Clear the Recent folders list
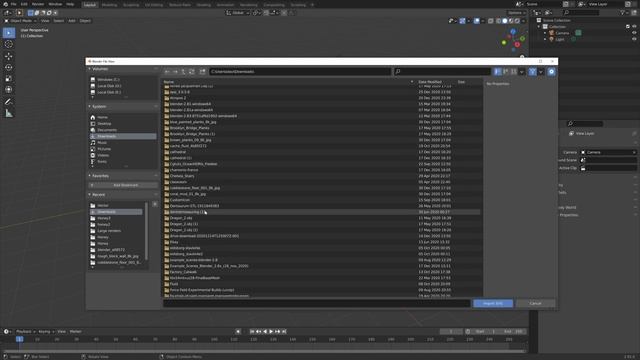Screen dimensions: 640x360 [155, 204]
